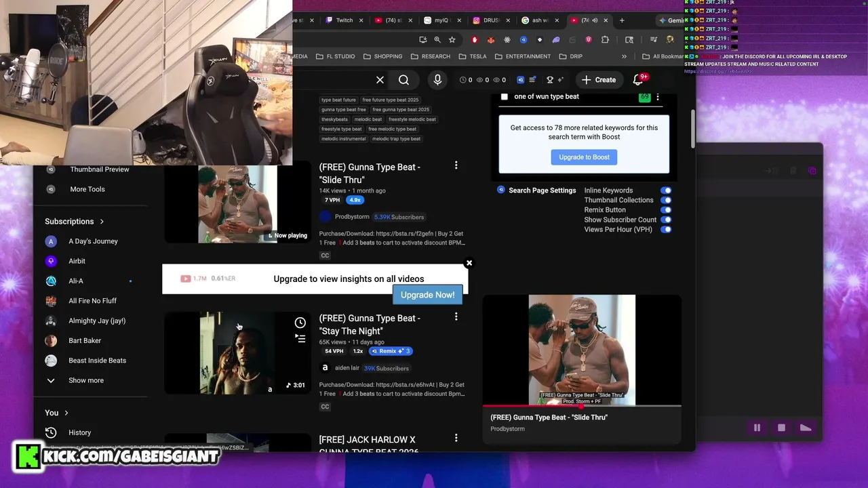Open the media control music-note toolbar icon

point(654,40)
